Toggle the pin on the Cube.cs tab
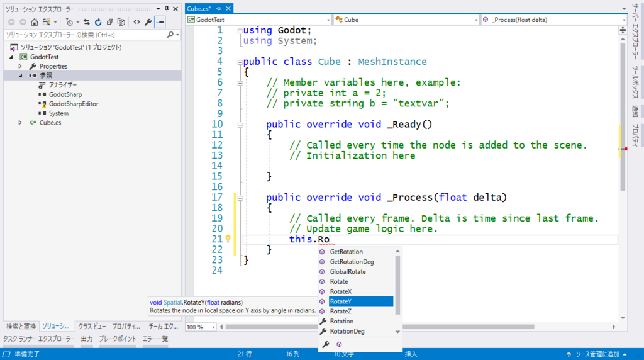The image size is (644, 360). [x=218, y=8]
